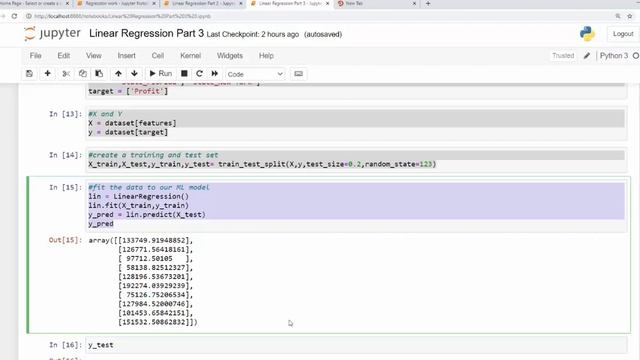The height and width of the screenshot is (360, 640).
Task: Click the Jupyter logo
Action: (x=52, y=33)
